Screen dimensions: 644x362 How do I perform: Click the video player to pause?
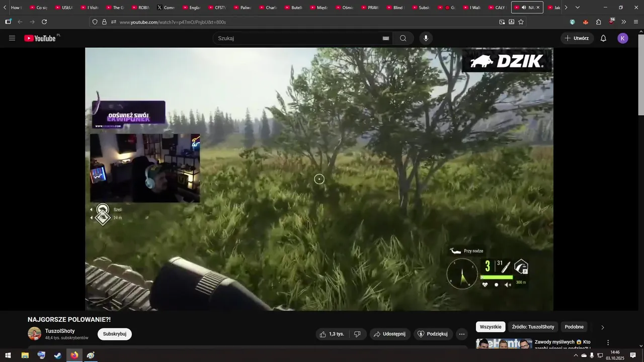click(x=319, y=179)
